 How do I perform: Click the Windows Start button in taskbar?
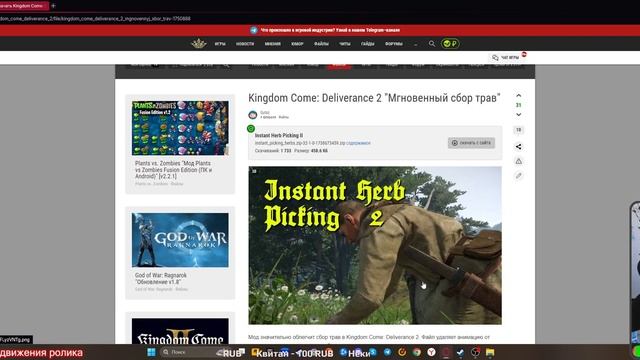[151, 352]
